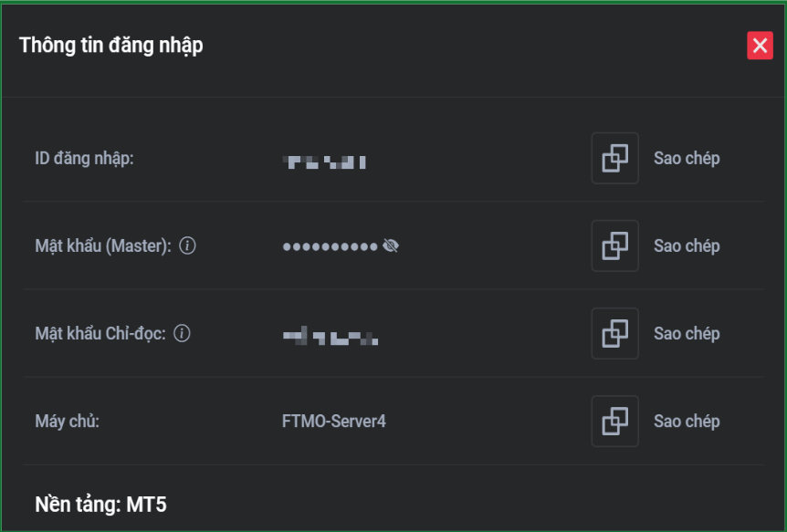Click the Thông tin đăng nhập dialog title
The image size is (787, 532).
(x=111, y=45)
